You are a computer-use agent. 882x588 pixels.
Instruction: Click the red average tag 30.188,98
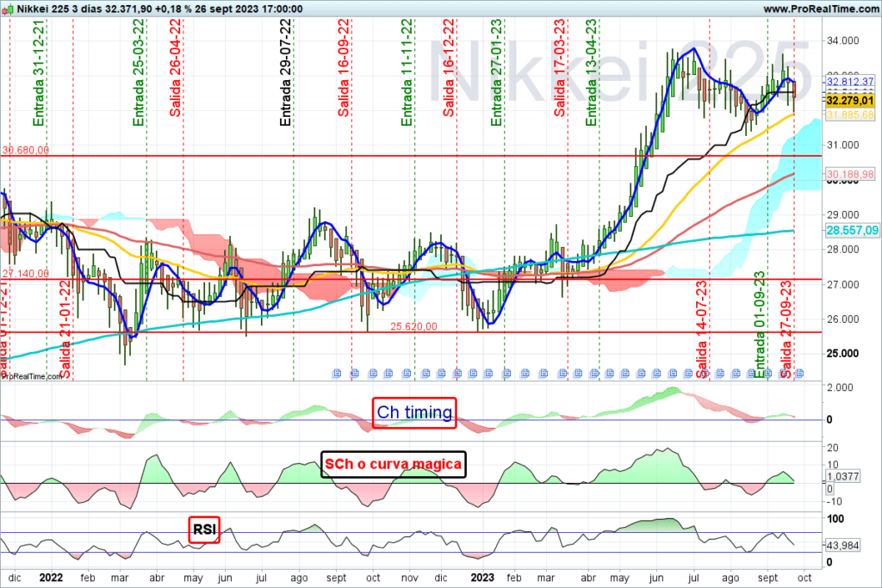(850, 174)
